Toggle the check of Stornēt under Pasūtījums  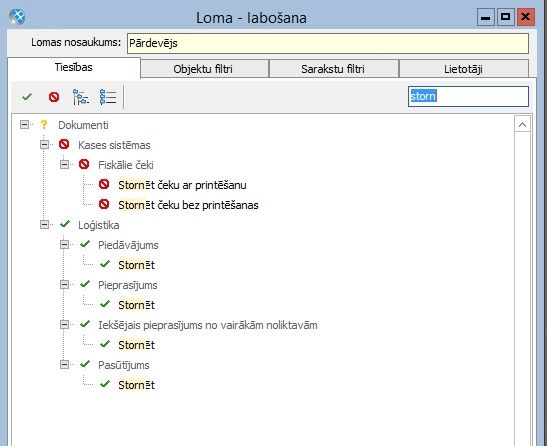tap(105, 384)
